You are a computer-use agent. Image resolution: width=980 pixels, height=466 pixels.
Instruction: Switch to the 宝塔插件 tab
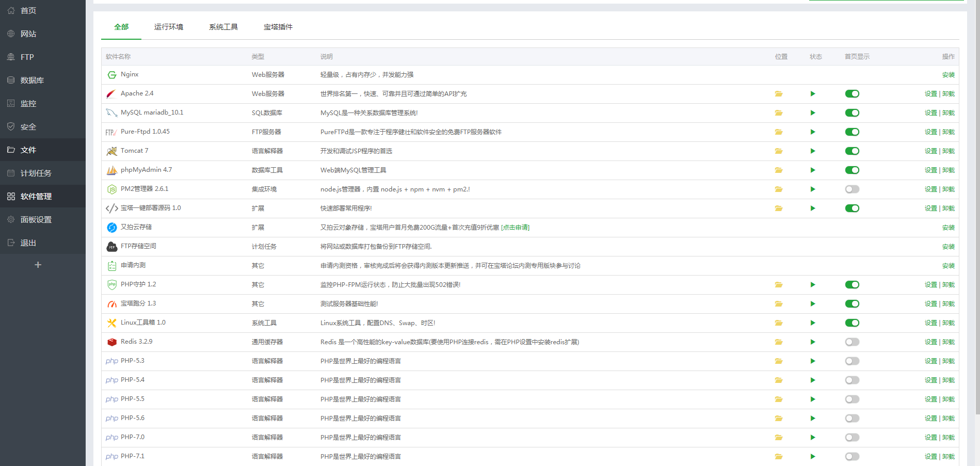click(x=278, y=27)
